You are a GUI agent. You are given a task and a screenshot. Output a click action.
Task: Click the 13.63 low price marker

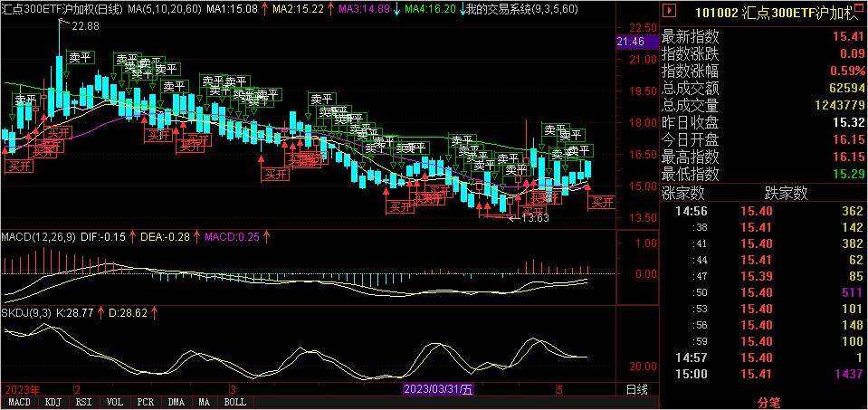(535, 218)
